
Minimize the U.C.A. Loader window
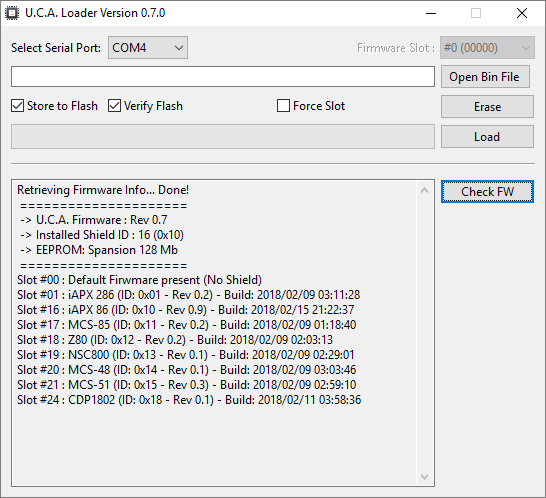pyautogui.click(x=431, y=13)
